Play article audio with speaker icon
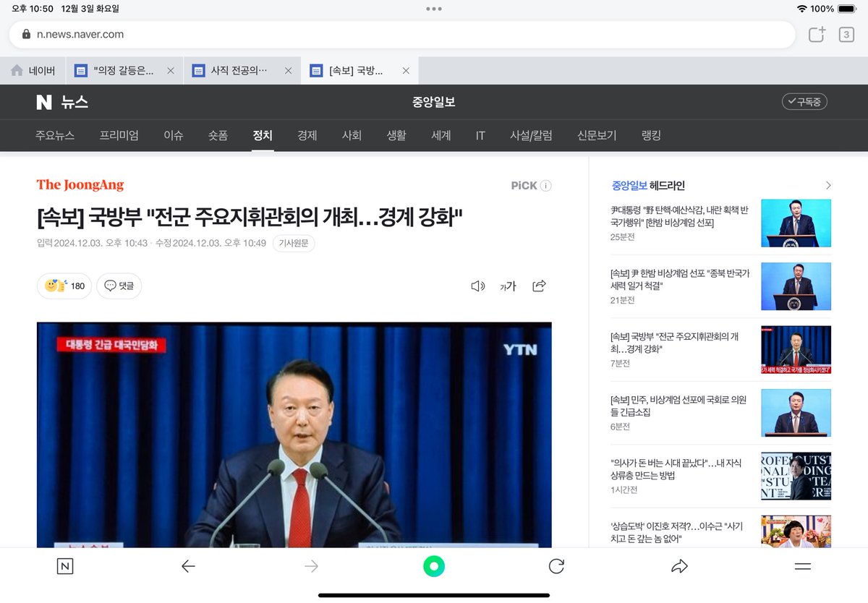The width and height of the screenshot is (868, 603). pos(477,286)
